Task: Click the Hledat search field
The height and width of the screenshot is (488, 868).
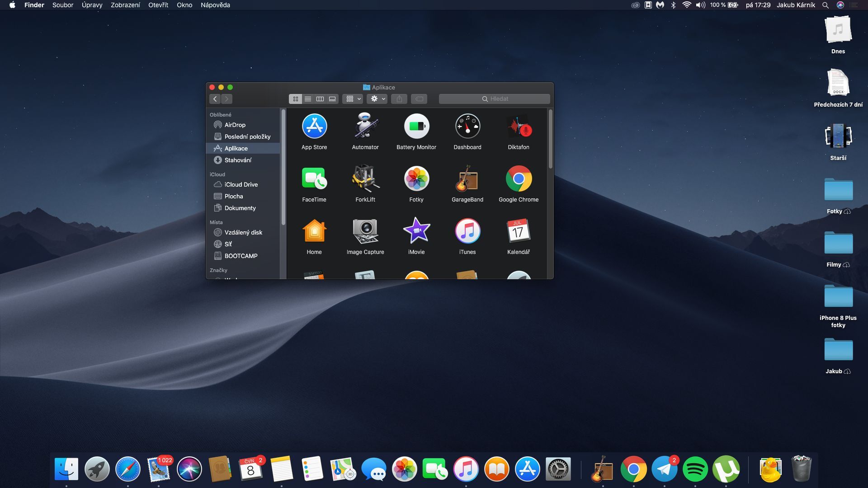Action: point(494,99)
